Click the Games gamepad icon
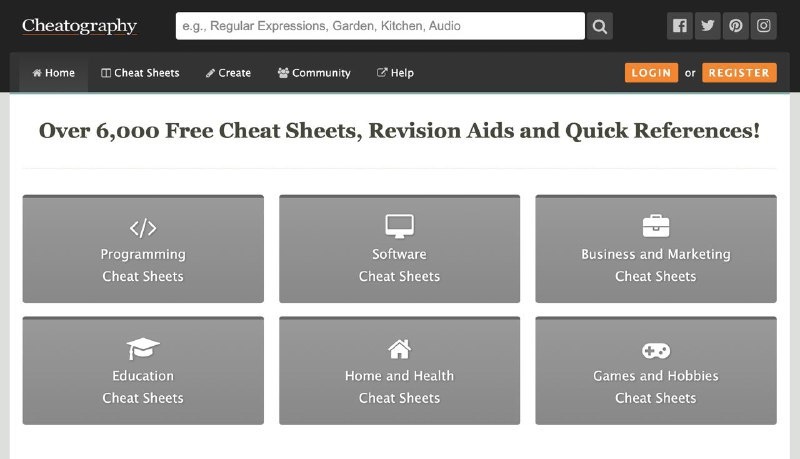Image resolution: width=800 pixels, height=459 pixels. [656, 350]
